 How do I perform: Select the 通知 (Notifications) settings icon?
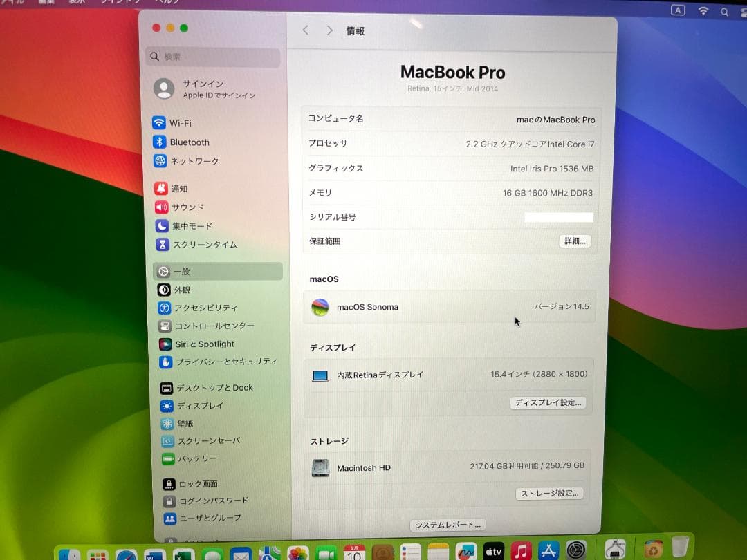pyautogui.click(x=178, y=188)
